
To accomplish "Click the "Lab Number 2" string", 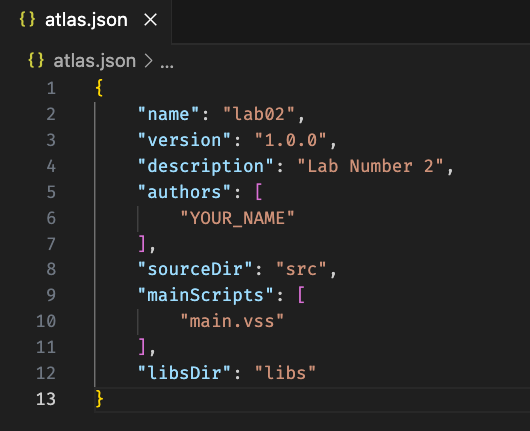I will click(x=370, y=166).
